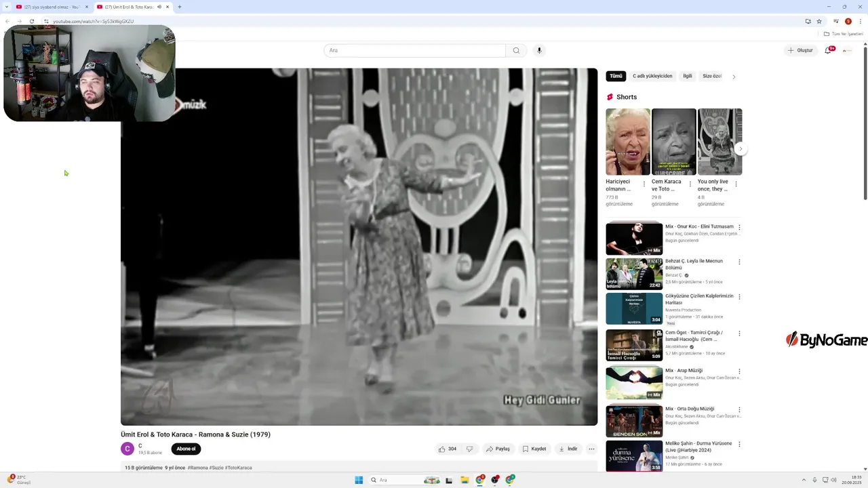Like the video with thumbs-up icon

coord(447,449)
